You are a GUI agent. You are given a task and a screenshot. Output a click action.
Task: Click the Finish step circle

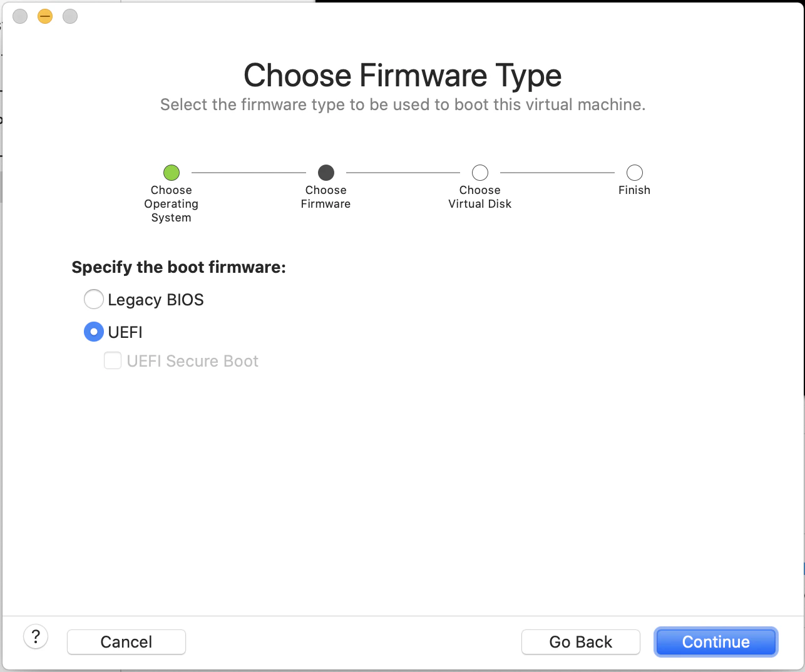point(635,173)
